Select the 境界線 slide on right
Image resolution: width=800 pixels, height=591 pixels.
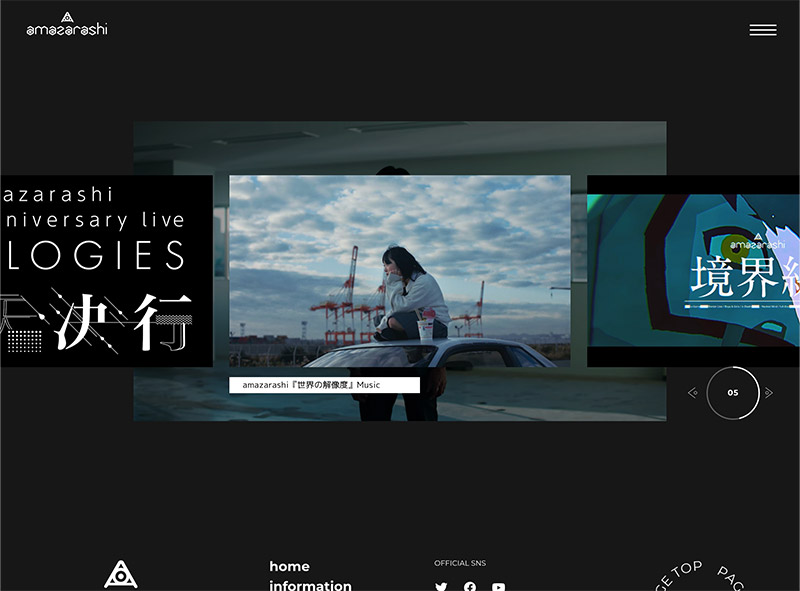coord(693,271)
